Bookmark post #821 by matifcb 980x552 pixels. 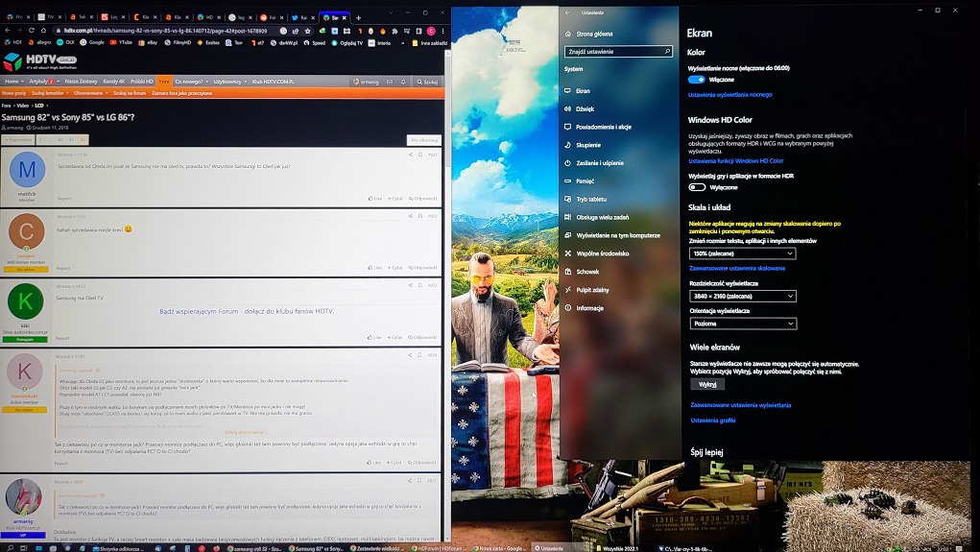coord(420,155)
